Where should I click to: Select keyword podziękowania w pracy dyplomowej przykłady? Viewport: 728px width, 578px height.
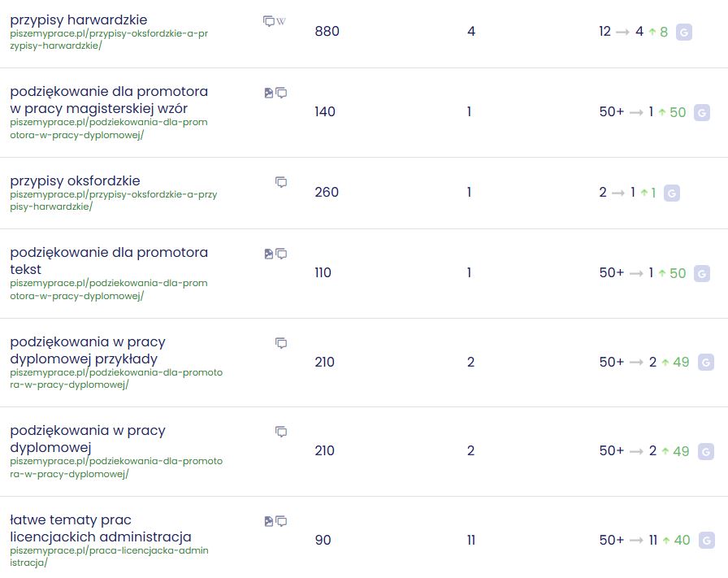pos(87,350)
